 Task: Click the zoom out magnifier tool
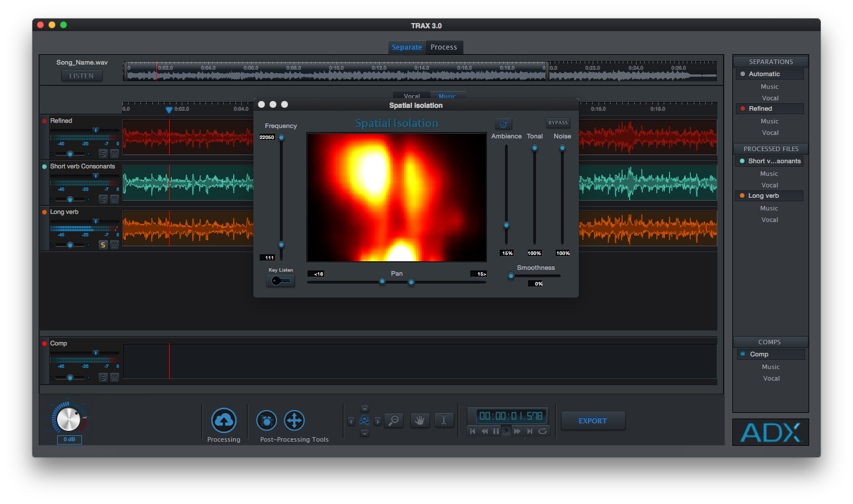(394, 420)
